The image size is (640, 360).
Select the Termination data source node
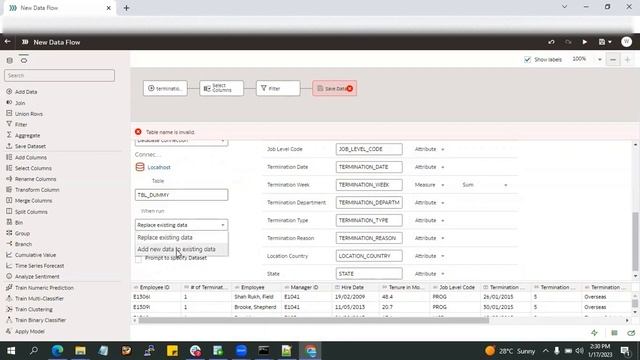[x=165, y=88]
